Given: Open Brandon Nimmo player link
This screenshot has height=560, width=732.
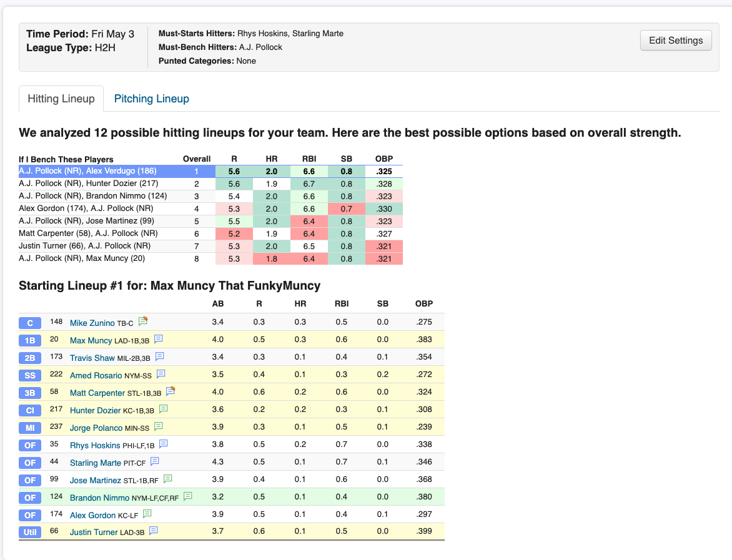Looking at the screenshot, I should [99, 498].
